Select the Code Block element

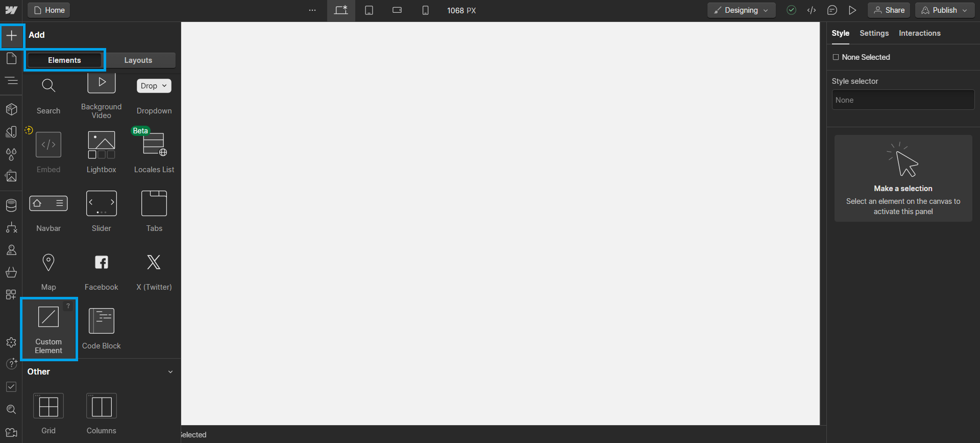(101, 329)
